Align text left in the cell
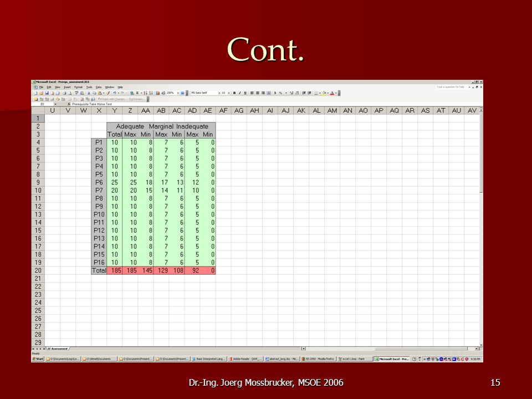 [252, 93]
